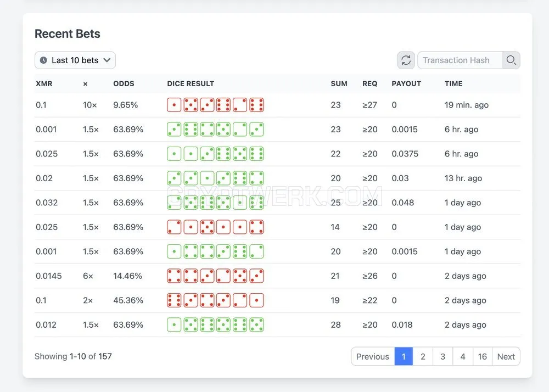Click first red die in 19 min. ago row
Image resolution: width=549 pixels, height=392 pixels.
coord(174,105)
